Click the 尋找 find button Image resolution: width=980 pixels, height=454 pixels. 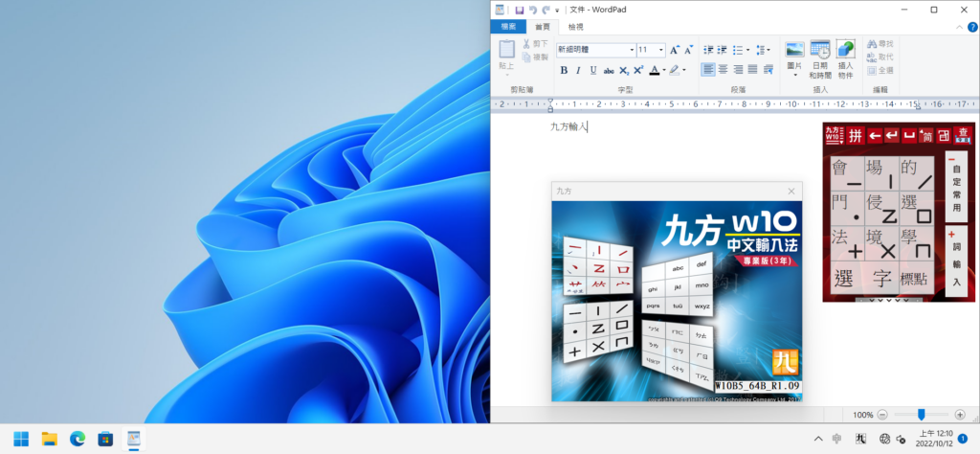880,44
